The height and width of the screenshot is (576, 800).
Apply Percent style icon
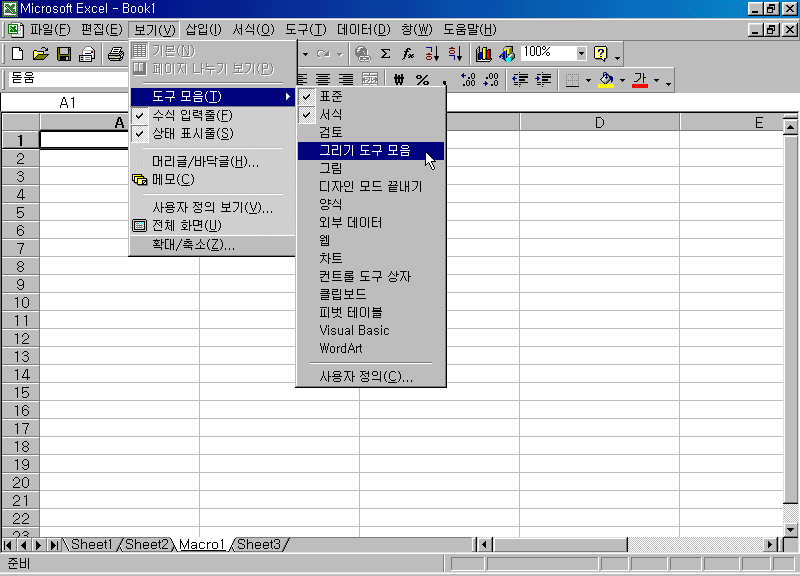click(422, 80)
